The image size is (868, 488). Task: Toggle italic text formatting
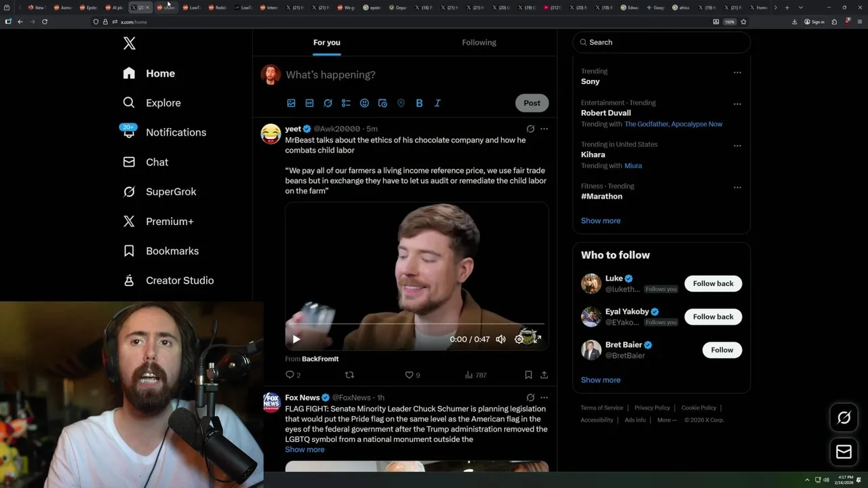(437, 103)
